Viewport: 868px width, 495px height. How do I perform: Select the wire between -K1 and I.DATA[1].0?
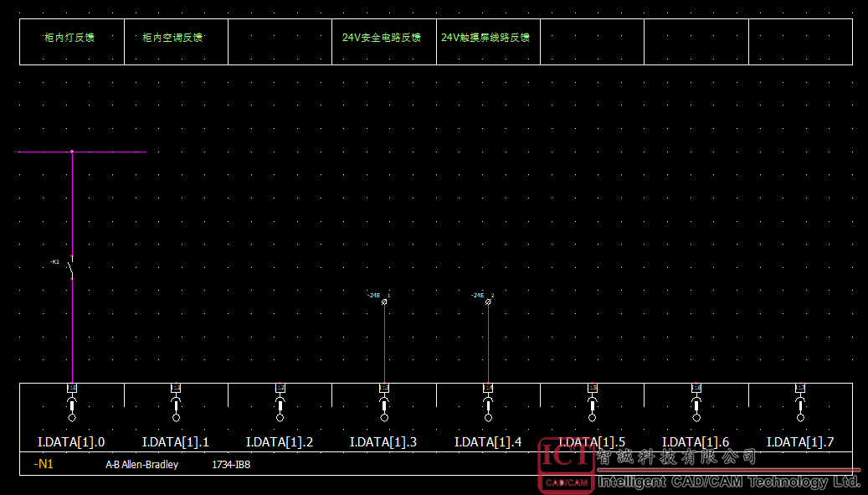pyautogui.click(x=72, y=331)
